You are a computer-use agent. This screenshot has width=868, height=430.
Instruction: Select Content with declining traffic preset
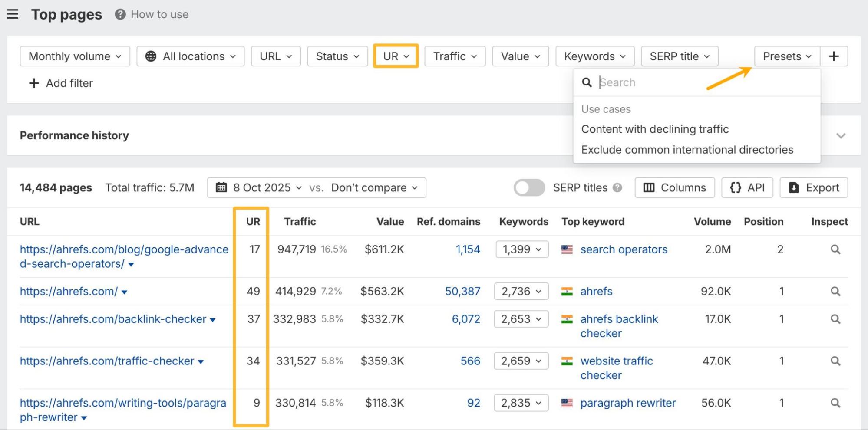(655, 129)
